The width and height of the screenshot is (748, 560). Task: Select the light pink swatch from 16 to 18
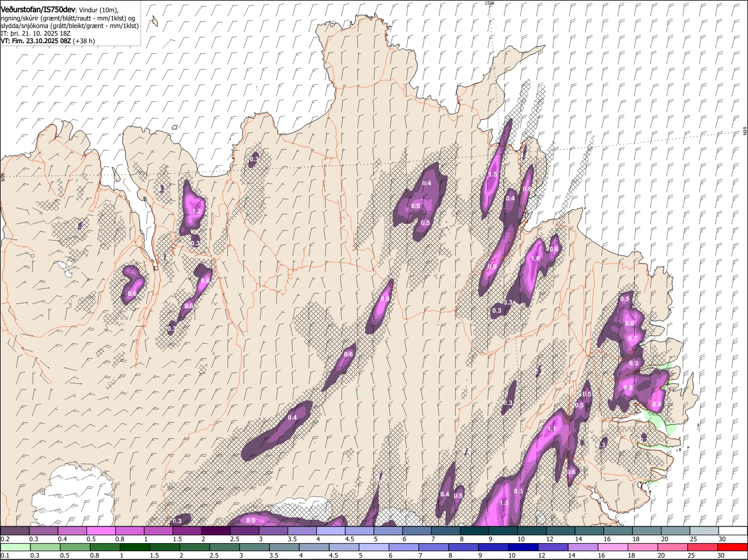613,547
